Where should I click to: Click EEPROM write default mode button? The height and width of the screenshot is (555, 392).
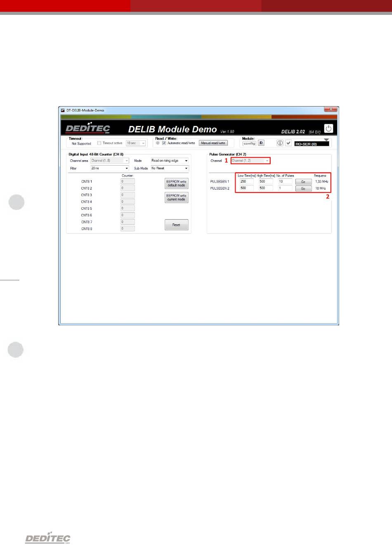pyautogui.click(x=177, y=183)
